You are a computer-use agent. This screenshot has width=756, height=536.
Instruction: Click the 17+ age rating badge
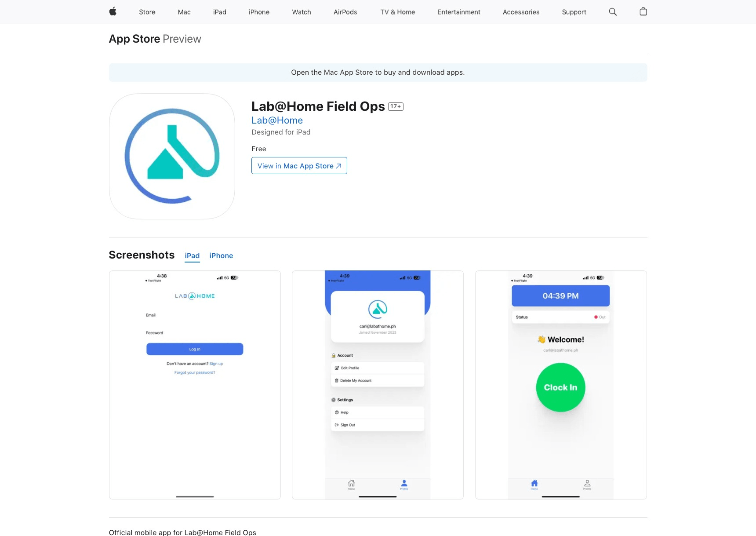click(x=396, y=106)
